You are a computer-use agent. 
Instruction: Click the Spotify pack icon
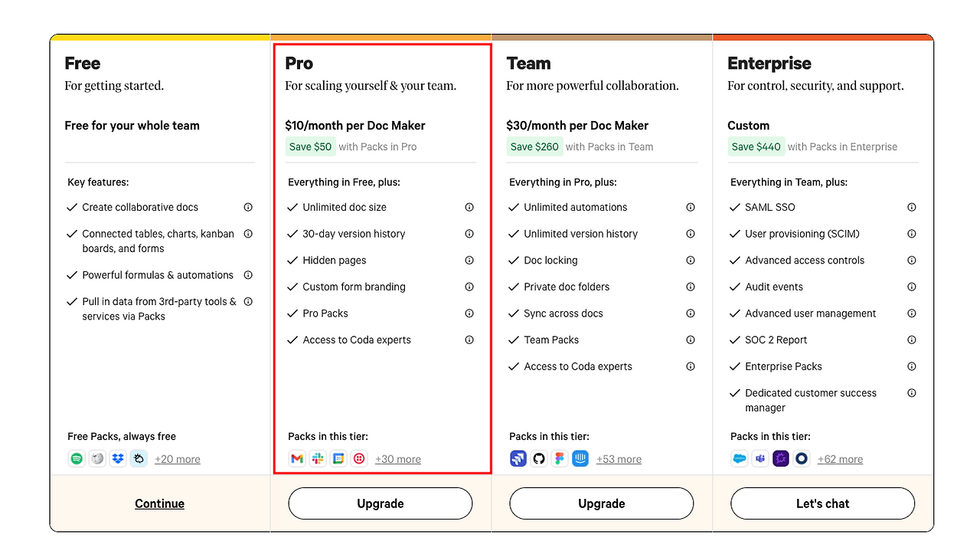(77, 459)
